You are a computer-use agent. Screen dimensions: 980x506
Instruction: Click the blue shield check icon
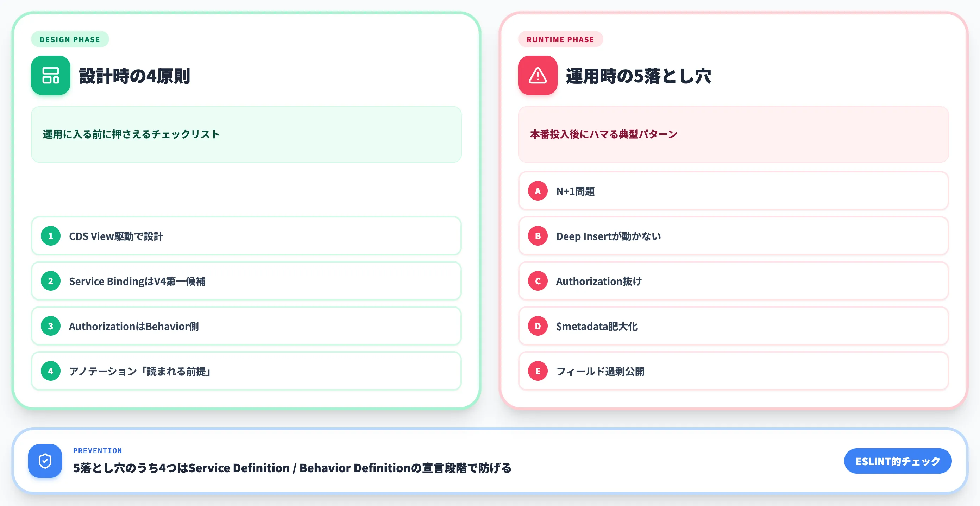point(45,461)
